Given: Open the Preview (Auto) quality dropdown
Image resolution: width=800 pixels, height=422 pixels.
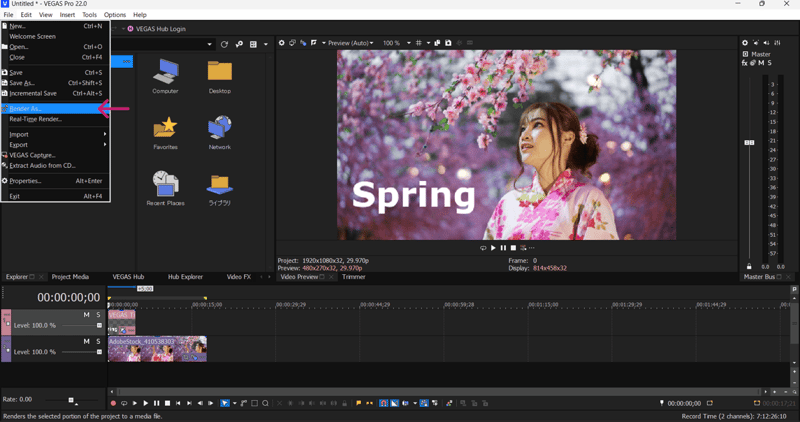Looking at the screenshot, I should (348, 43).
